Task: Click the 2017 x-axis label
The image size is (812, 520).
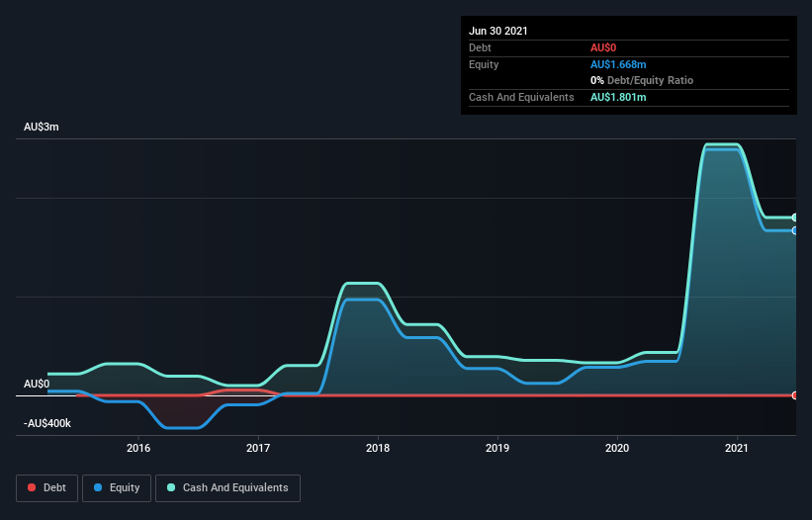Action: 258,448
